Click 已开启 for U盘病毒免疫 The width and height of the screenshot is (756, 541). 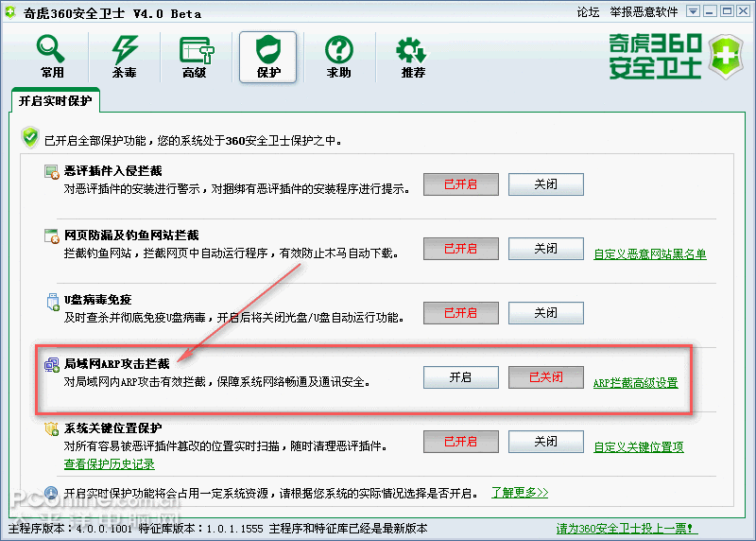461,313
